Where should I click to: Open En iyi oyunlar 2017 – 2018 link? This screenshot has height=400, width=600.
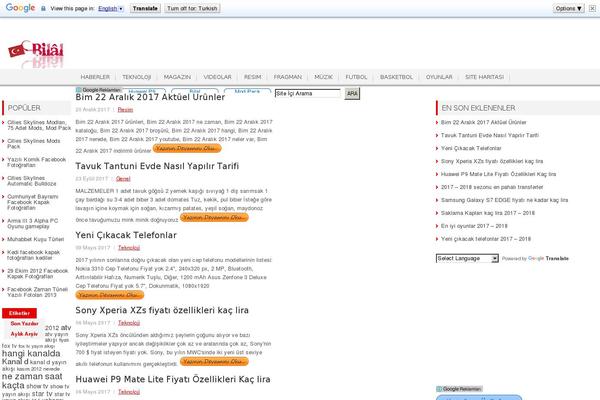coord(474,226)
